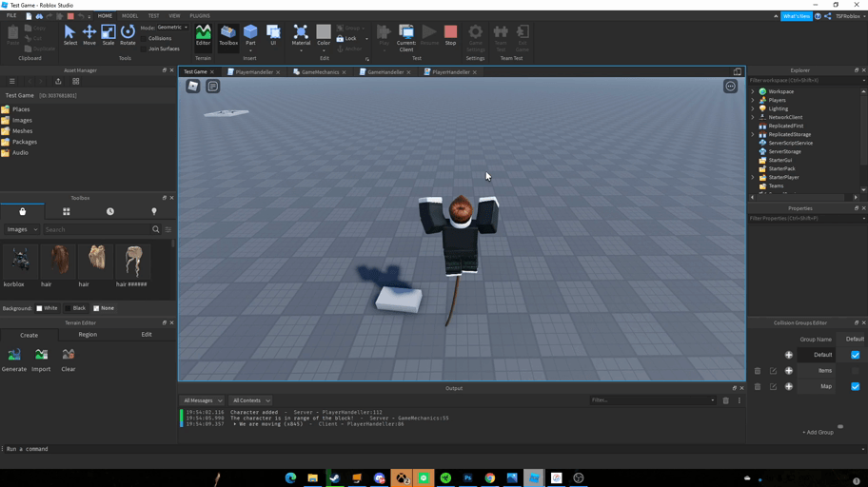Expand the StarterPlayer node
Image resolution: width=868 pixels, height=487 pixels.
pos(752,177)
